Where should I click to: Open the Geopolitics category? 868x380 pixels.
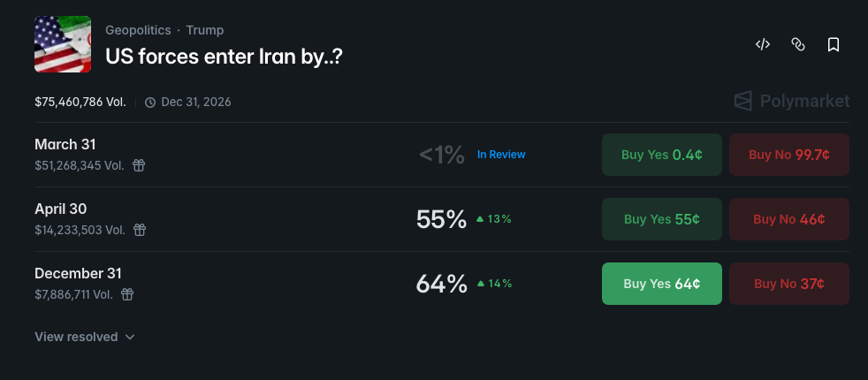(x=138, y=30)
